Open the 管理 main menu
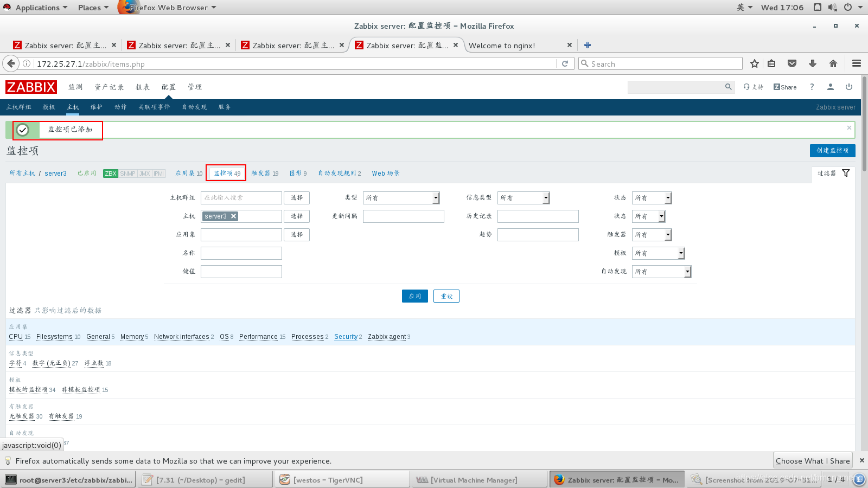868x488 pixels. 195,87
